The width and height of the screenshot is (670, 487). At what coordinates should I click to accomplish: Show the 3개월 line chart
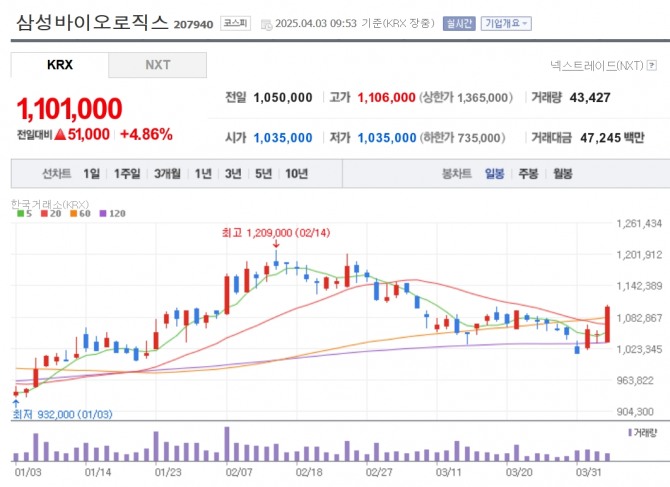click(x=167, y=174)
